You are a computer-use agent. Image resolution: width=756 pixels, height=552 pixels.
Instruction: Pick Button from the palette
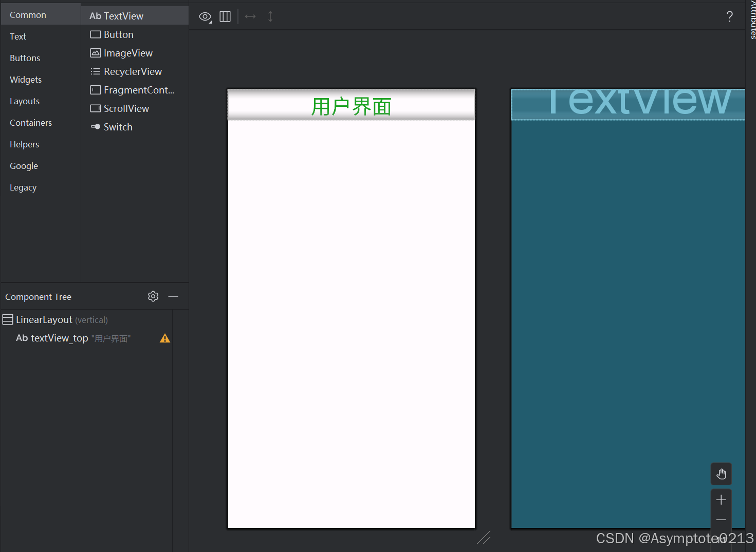135,34
